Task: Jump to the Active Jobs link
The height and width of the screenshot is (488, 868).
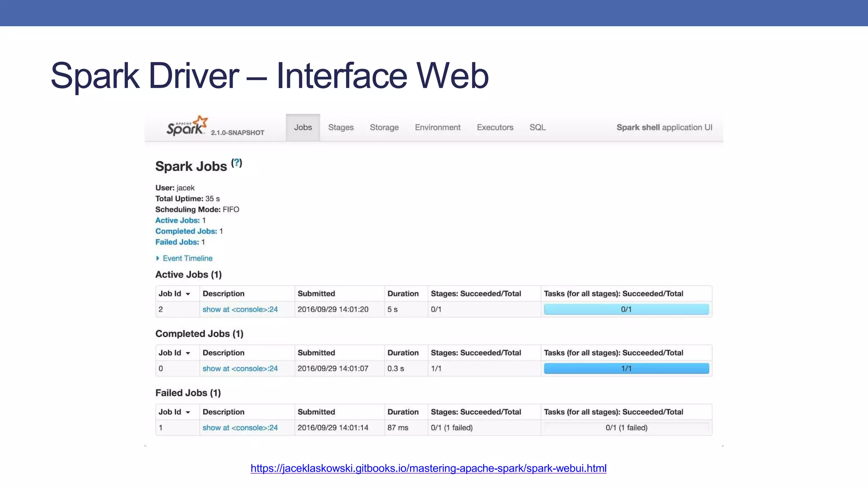Action: click(178, 220)
